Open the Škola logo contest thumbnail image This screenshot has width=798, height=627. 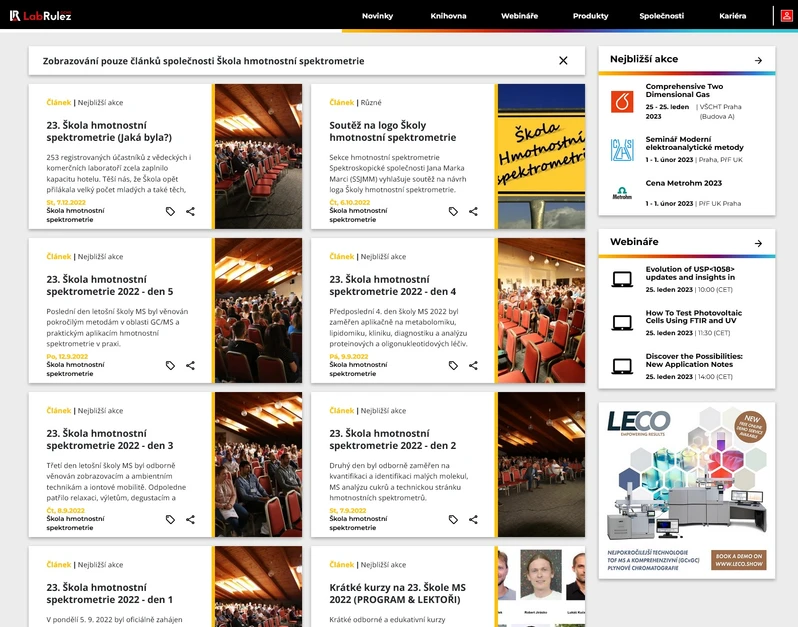pyautogui.click(x=541, y=156)
